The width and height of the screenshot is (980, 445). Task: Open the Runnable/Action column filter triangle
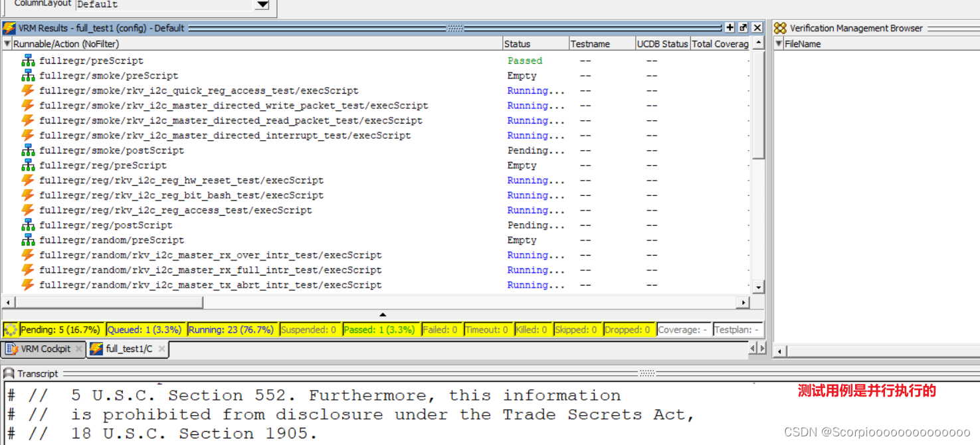coord(7,44)
